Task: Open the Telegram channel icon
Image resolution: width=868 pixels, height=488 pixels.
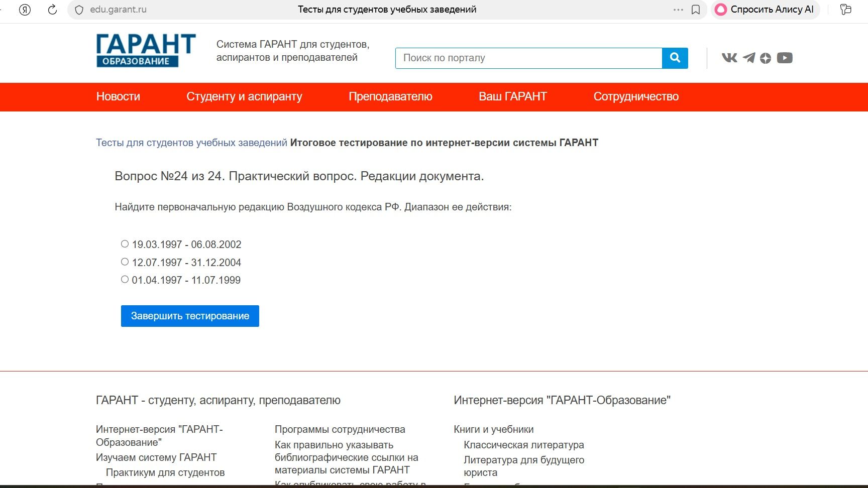Action: point(749,58)
